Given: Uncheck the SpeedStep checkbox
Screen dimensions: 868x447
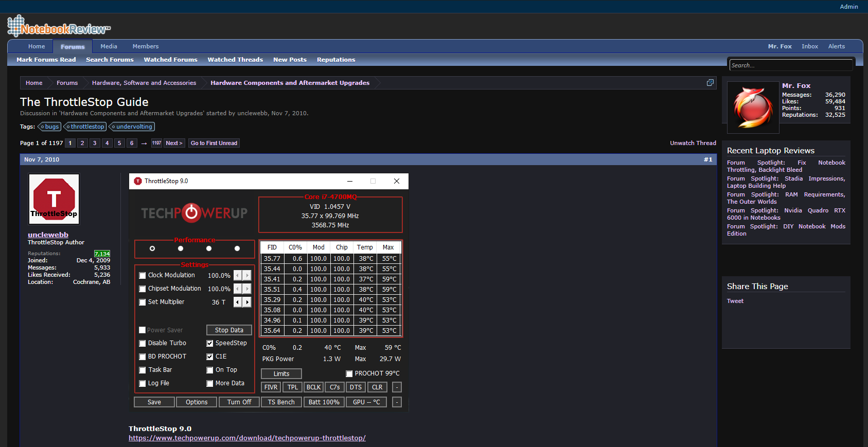Looking at the screenshot, I should pos(210,344).
